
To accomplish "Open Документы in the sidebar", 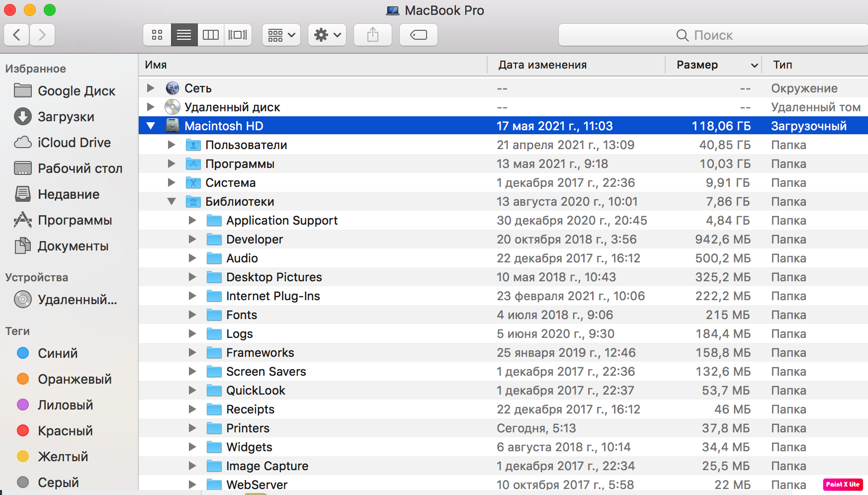I will click(x=62, y=246).
